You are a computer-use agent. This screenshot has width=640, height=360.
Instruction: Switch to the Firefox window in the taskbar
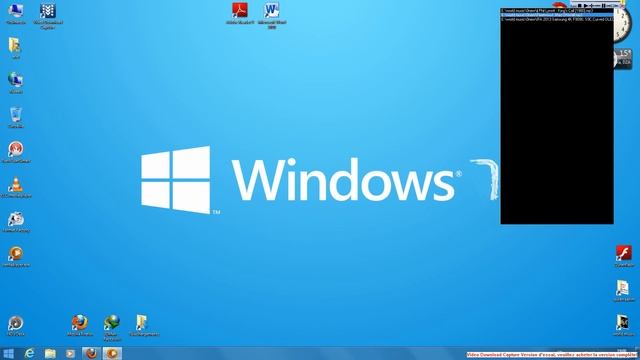pyautogui.click(x=91, y=353)
